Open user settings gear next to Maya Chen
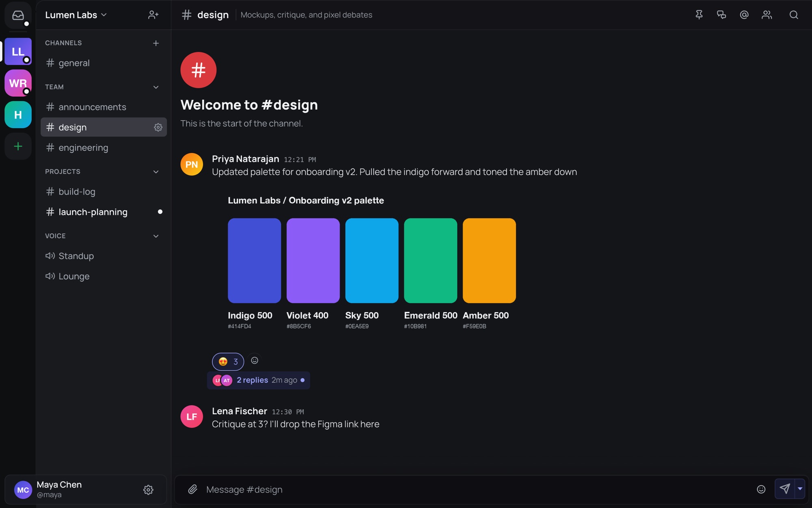 (x=148, y=490)
